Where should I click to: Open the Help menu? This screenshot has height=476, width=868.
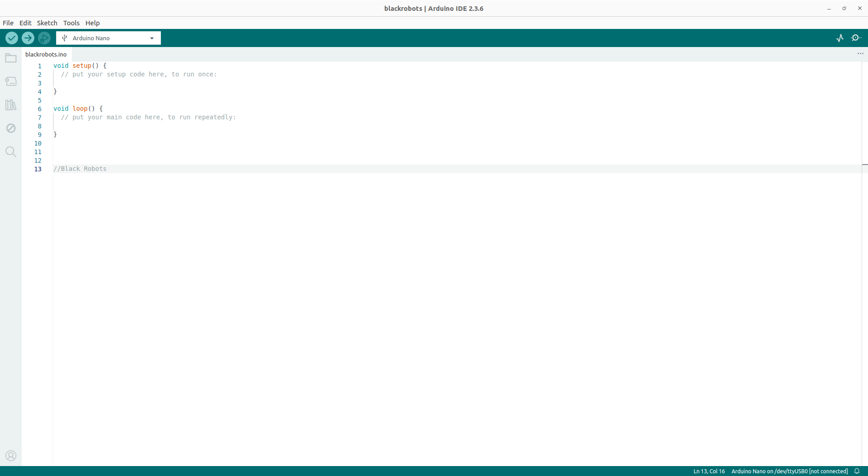click(x=93, y=23)
